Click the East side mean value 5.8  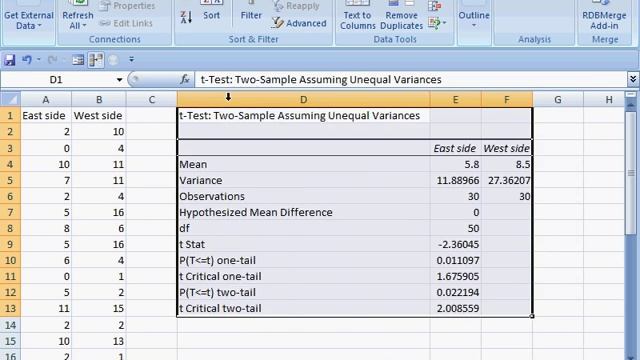coord(456,164)
